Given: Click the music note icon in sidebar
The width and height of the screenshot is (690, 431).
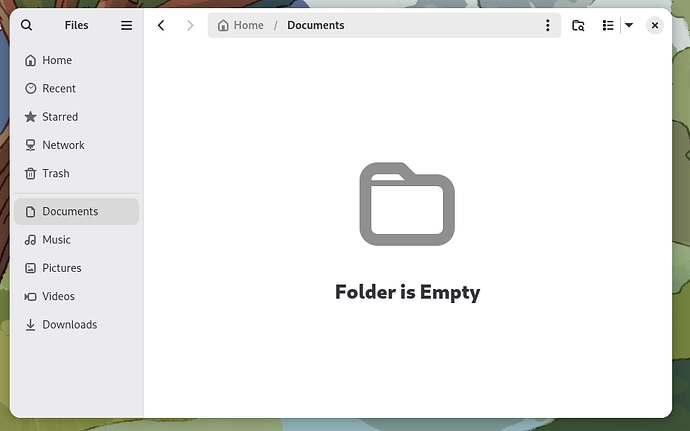Looking at the screenshot, I should [30, 240].
